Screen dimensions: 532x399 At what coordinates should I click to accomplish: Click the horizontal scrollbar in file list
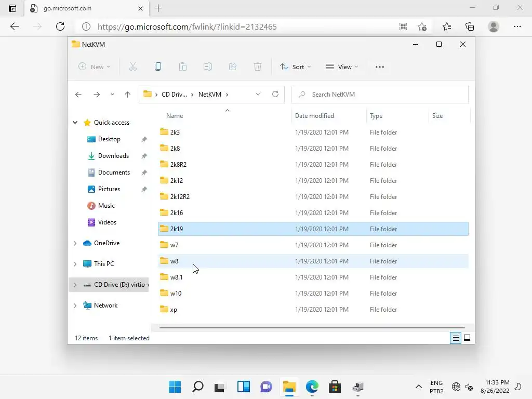(312, 328)
